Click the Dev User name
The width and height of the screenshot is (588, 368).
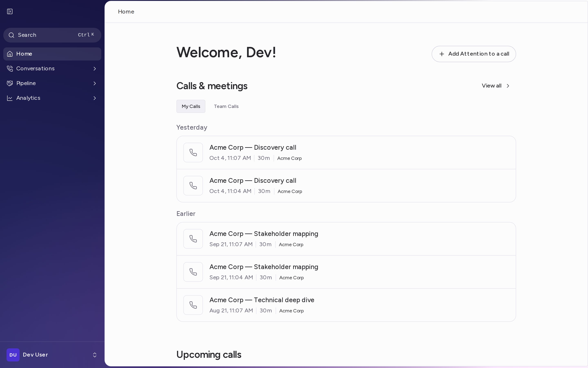35,355
